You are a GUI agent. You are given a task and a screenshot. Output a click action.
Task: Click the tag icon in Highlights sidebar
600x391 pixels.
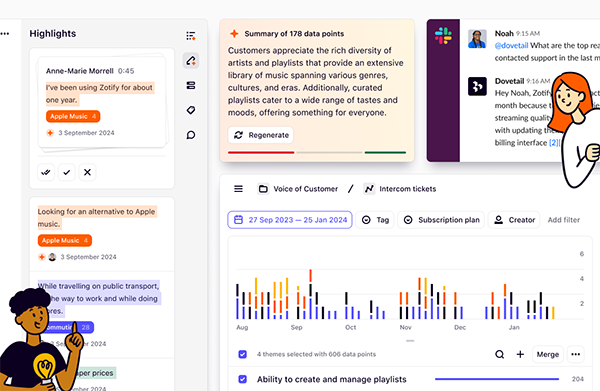[191, 110]
